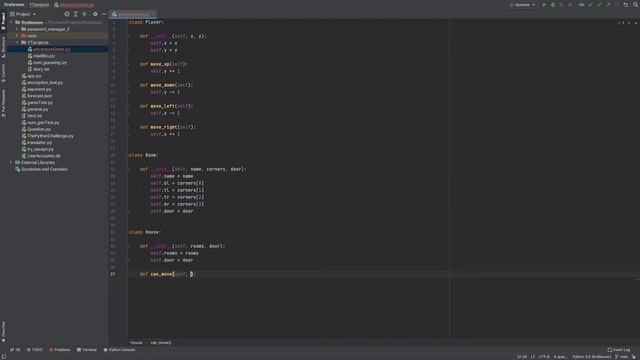Open the Commit tool window side tab

(x=3, y=73)
